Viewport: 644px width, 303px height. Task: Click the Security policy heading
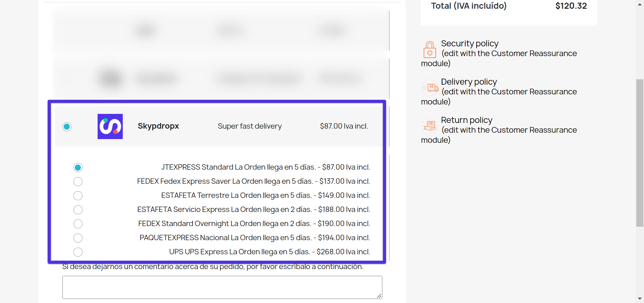pyautogui.click(x=470, y=44)
